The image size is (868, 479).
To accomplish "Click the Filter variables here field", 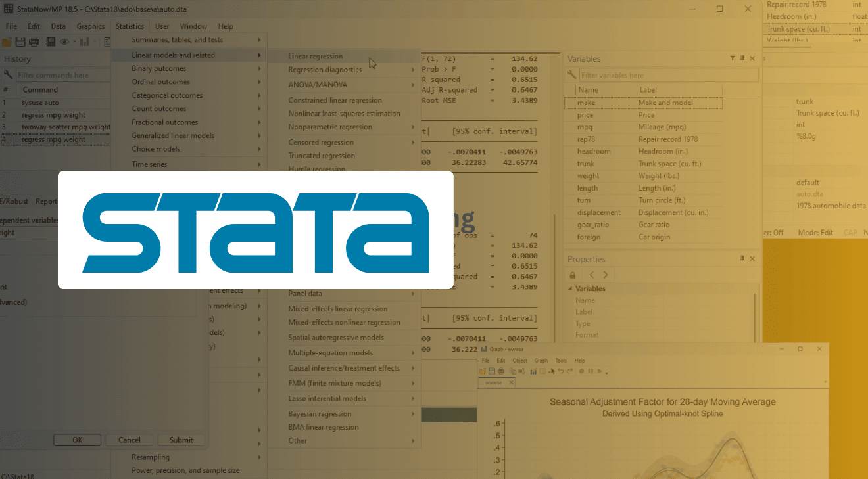I will (669, 75).
